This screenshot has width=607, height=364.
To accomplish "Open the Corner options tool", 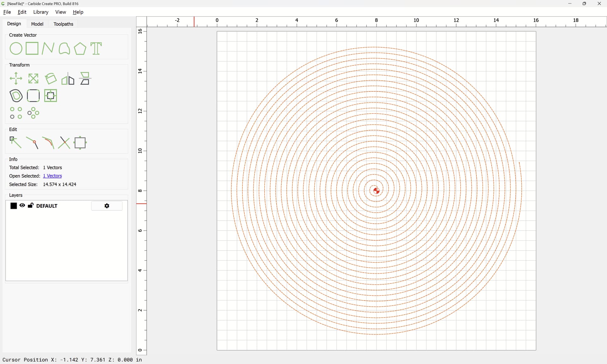I will [x=33, y=96].
